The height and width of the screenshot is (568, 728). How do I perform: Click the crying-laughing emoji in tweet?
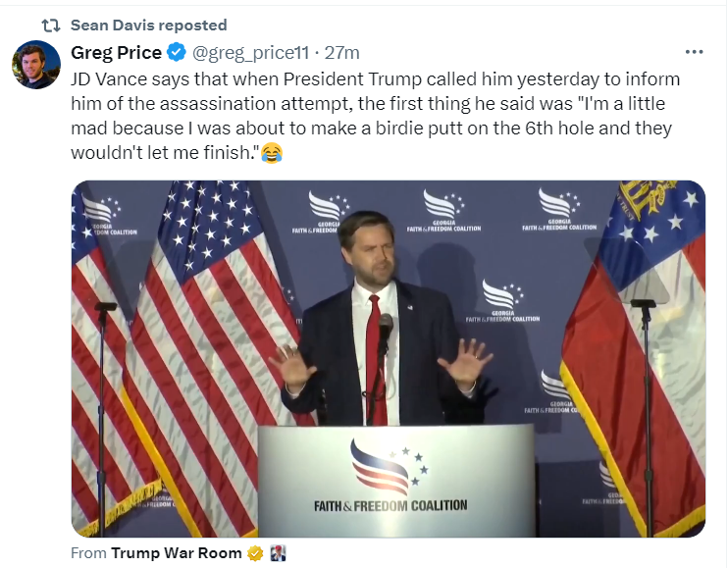tap(272, 153)
